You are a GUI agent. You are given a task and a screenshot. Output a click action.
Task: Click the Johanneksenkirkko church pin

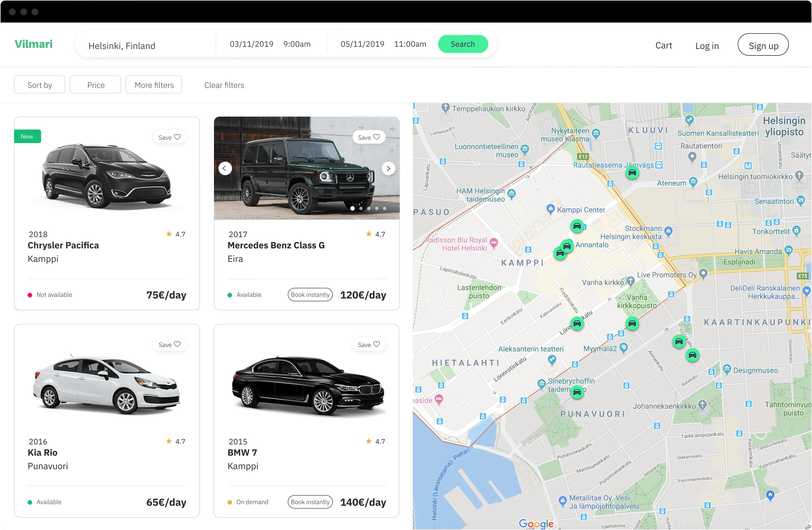point(702,405)
